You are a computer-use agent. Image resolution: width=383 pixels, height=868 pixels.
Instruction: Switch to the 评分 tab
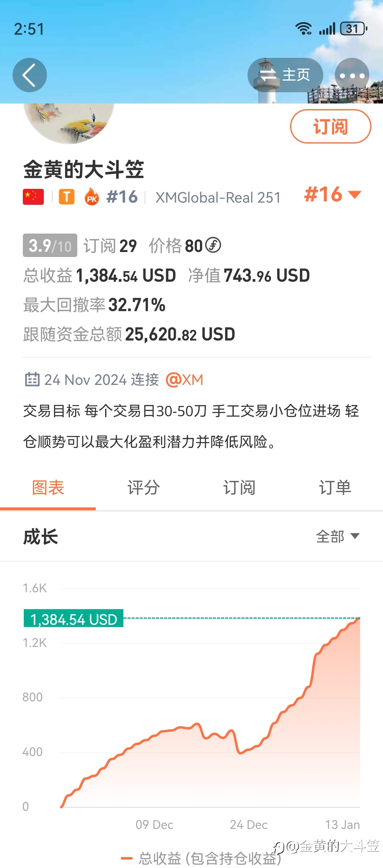[x=144, y=487]
